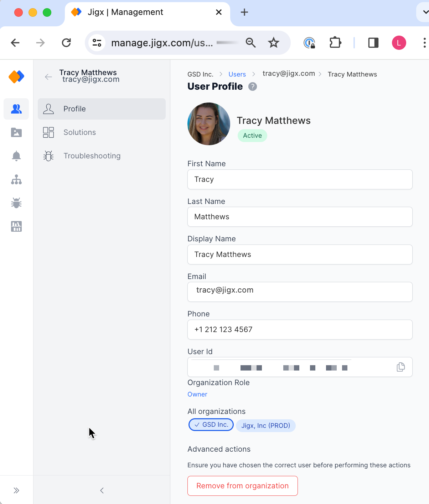
Task: Open the image gallery icon in left rail
Action: 16,132
